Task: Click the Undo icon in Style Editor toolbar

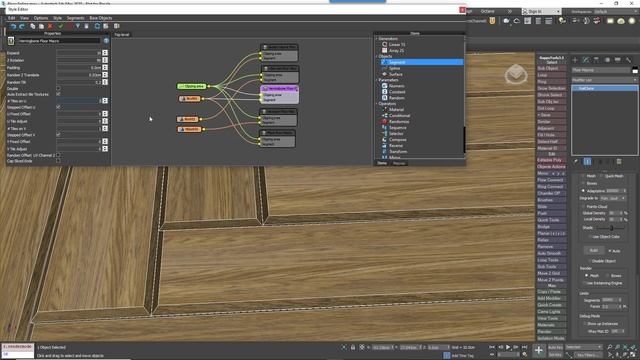Action: point(13,26)
